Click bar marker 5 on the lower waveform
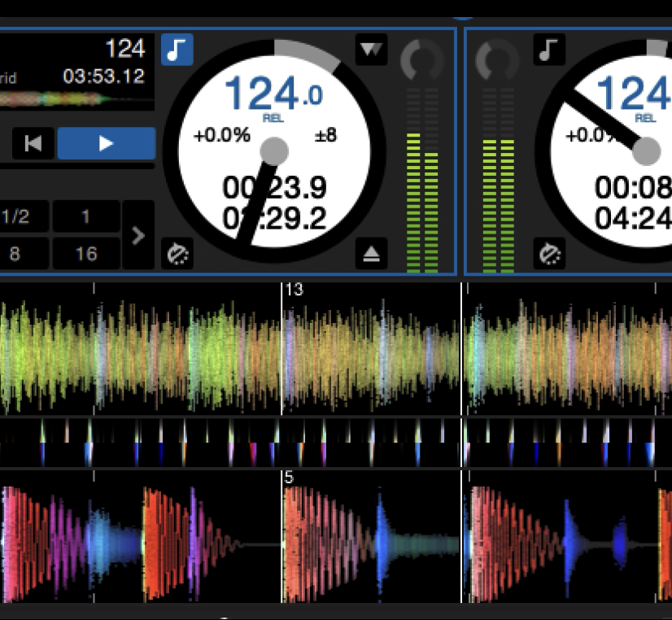 [289, 477]
